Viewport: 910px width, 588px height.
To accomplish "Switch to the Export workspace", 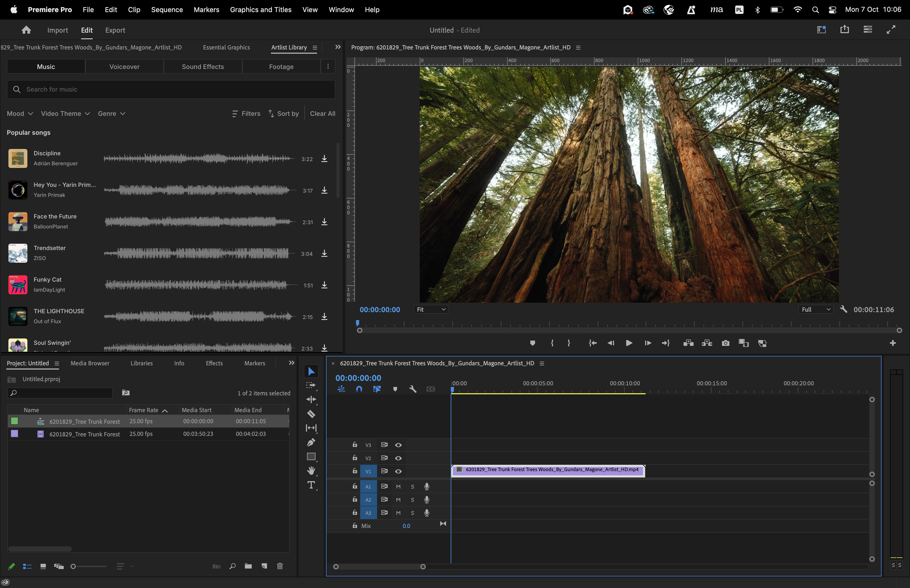I will (x=115, y=30).
